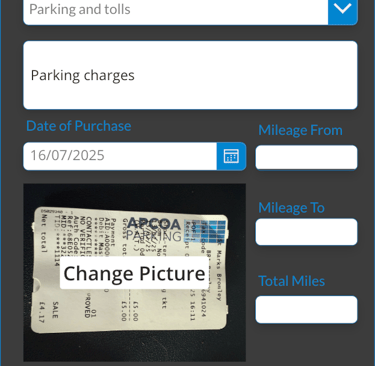Click the Total Miles label
Image resolution: width=375 pixels, height=366 pixels.
coord(291,281)
